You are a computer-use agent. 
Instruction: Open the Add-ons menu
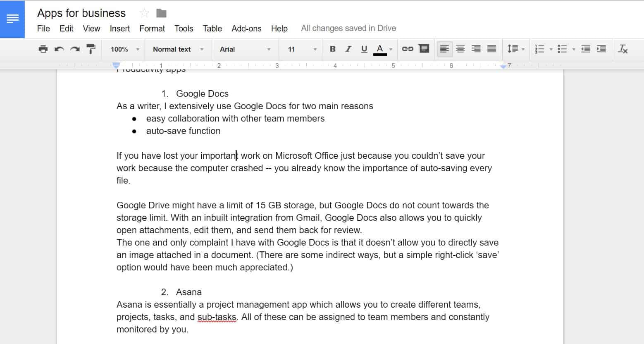click(x=246, y=29)
